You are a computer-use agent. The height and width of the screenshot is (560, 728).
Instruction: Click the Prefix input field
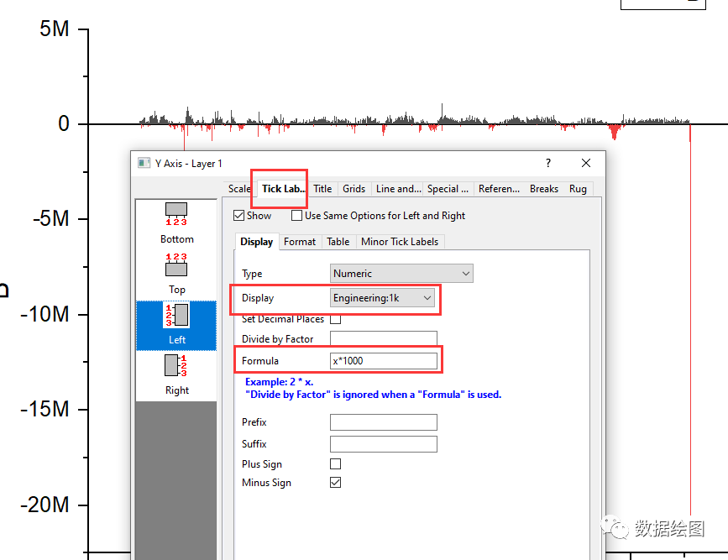click(x=384, y=422)
